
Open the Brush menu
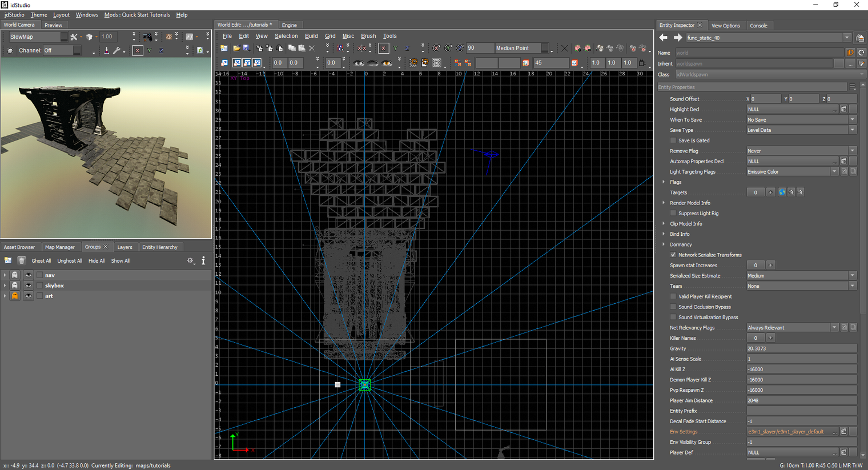point(368,36)
